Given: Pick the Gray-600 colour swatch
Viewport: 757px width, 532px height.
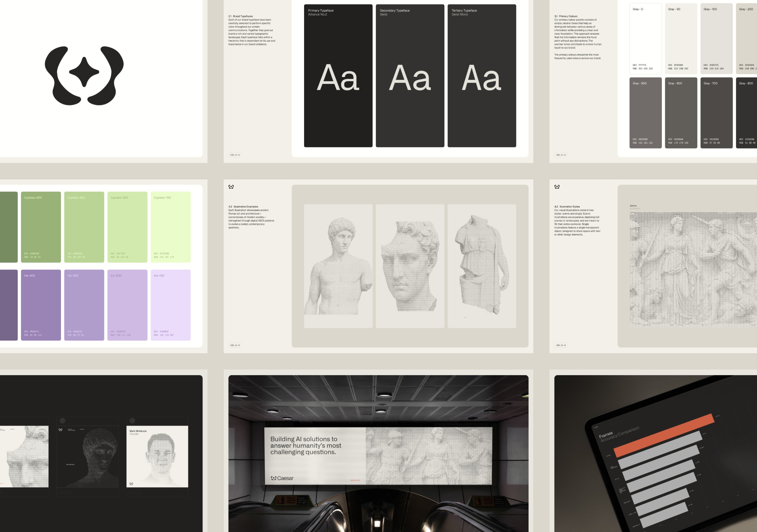Looking at the screenshot, I should 681,113.
